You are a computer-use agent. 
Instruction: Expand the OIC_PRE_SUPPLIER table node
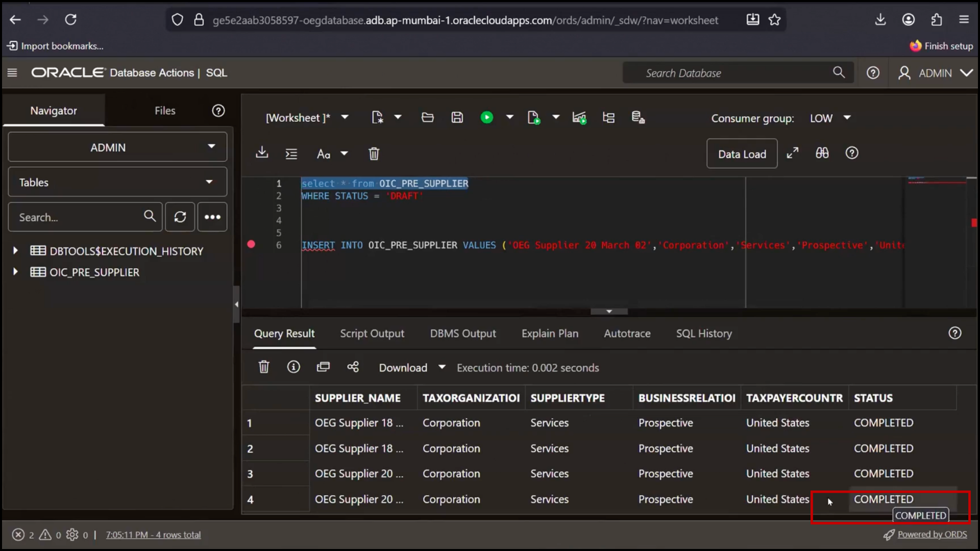(15, 272)
